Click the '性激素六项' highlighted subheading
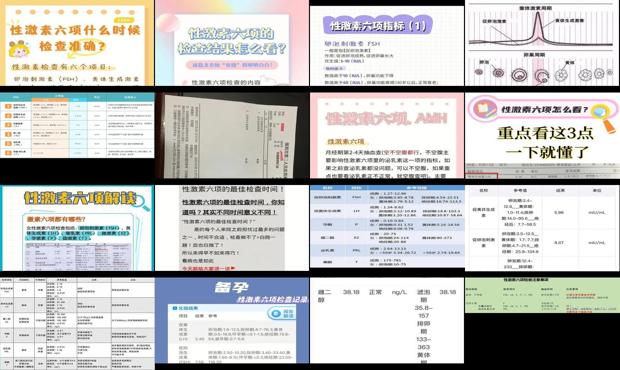 pyautogui.click(x=346, y=141)
